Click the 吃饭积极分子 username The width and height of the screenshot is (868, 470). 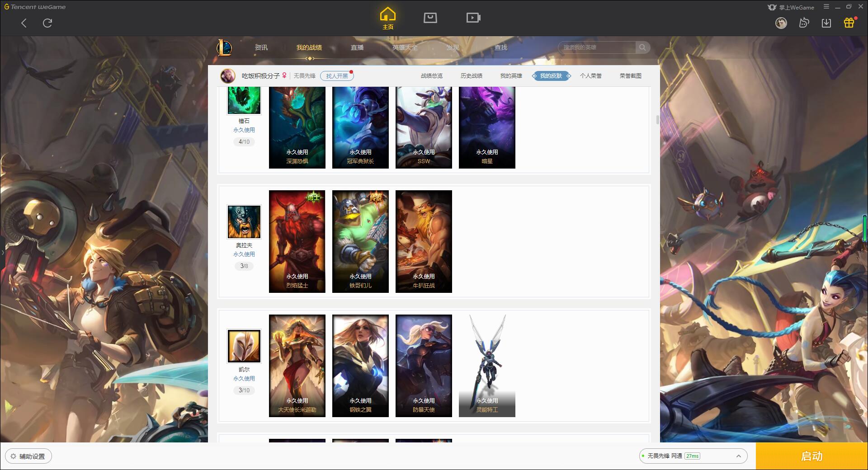coord(261,76)
